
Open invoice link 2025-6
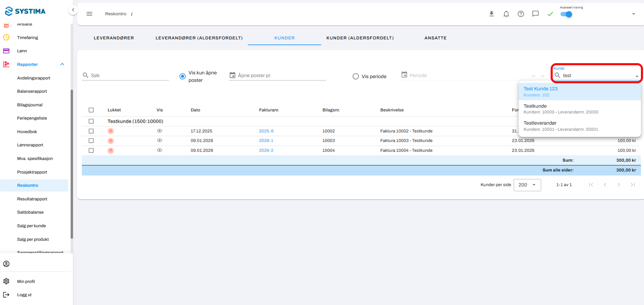pos(266,131)
